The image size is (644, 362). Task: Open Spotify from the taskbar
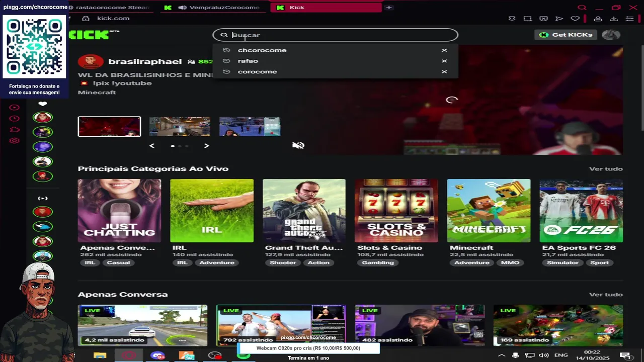tap(244, 355)
